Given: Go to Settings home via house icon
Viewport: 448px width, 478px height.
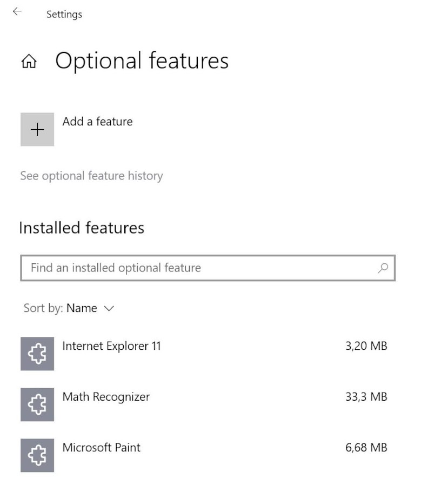Looking at the screenshot, I should pyautogui.click(x=29, y=62).
